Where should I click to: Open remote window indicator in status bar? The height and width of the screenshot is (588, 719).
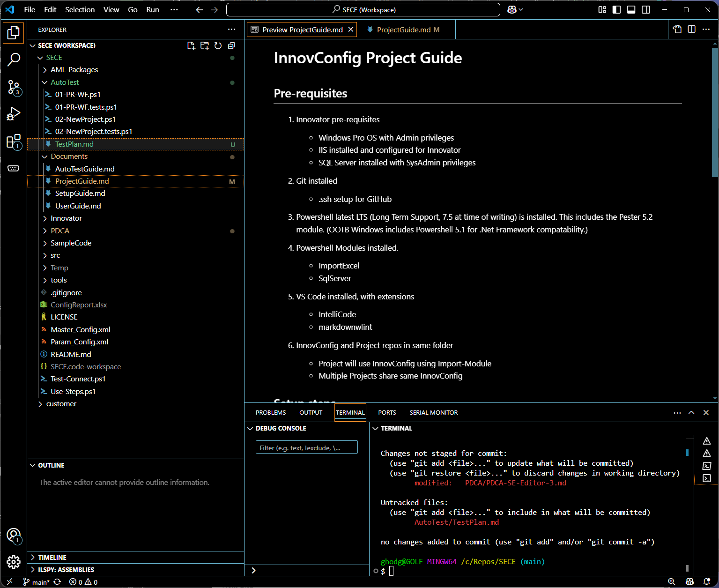point(9,582)
